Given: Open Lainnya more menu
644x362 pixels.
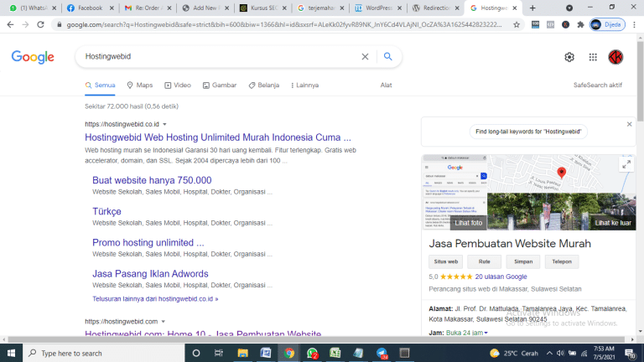Looking at the screenshot, I should coord(304,85).
